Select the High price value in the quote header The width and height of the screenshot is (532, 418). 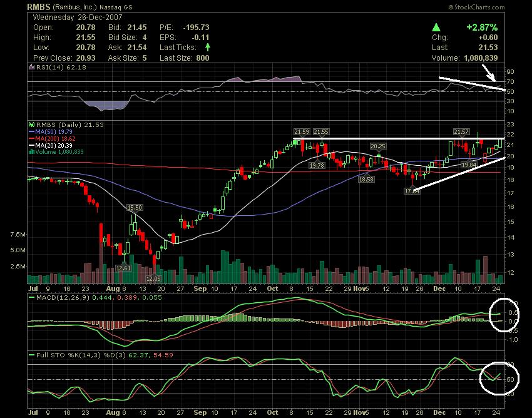coord(86,38)
